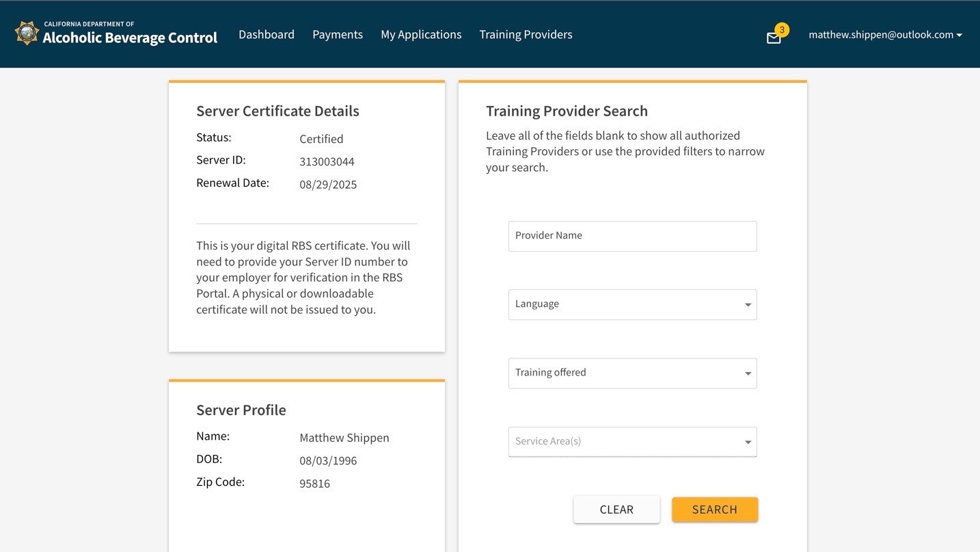Expand the Language dropdown
980x552 pixels.
pyautogui.click(x=632, y=304)
